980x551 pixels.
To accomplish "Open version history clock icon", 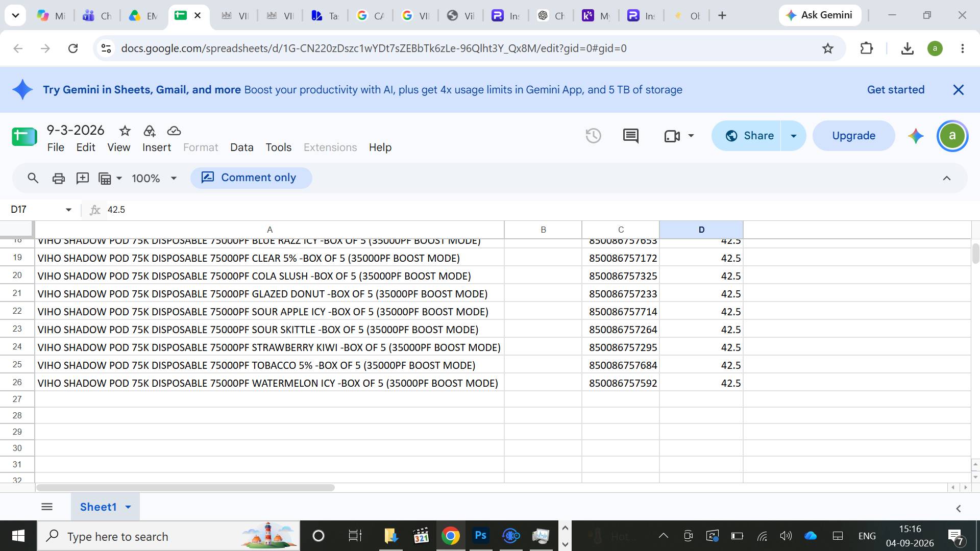I will tap(593, 136).
